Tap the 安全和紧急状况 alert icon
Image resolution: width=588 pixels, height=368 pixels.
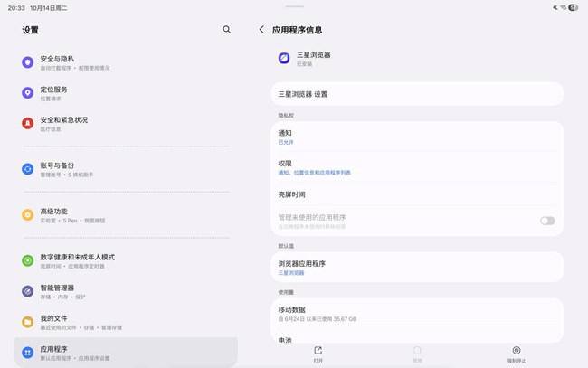click(x=28, y=123)
